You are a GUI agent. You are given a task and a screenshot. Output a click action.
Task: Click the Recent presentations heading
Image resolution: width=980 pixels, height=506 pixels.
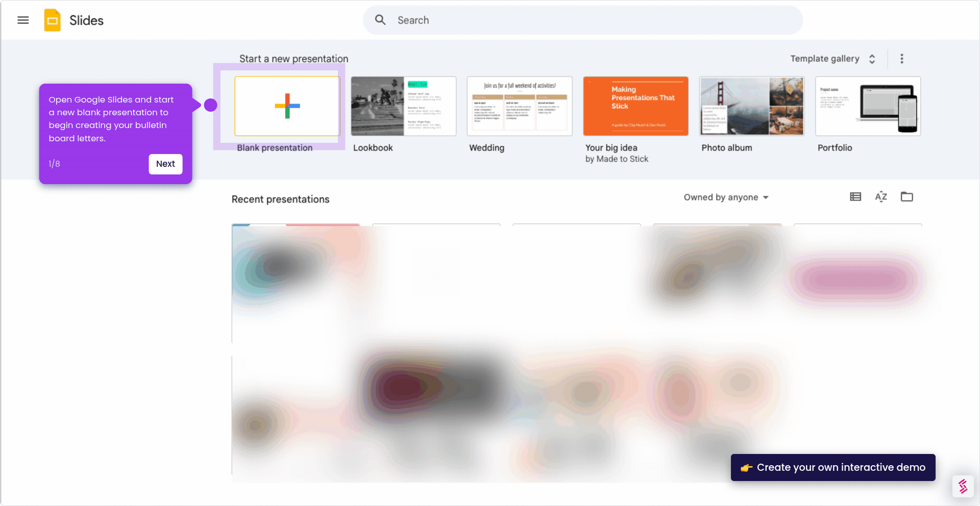tap(280, 199)
